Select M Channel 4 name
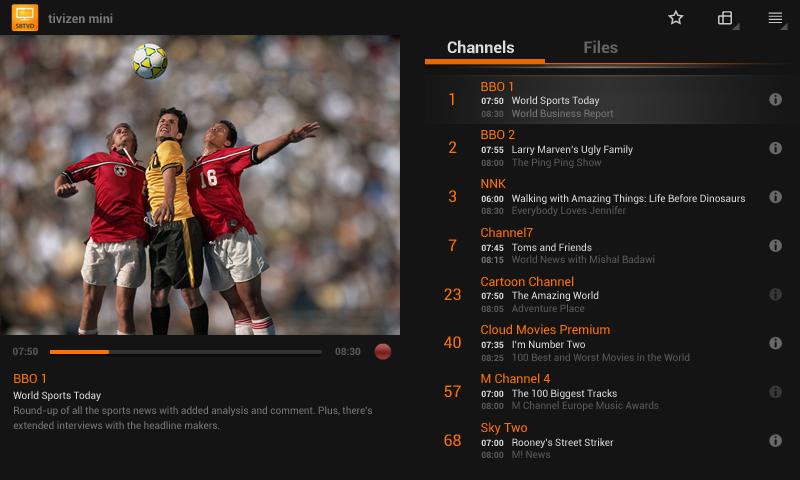Screen dimensions: 800x480 click(515, 378)
